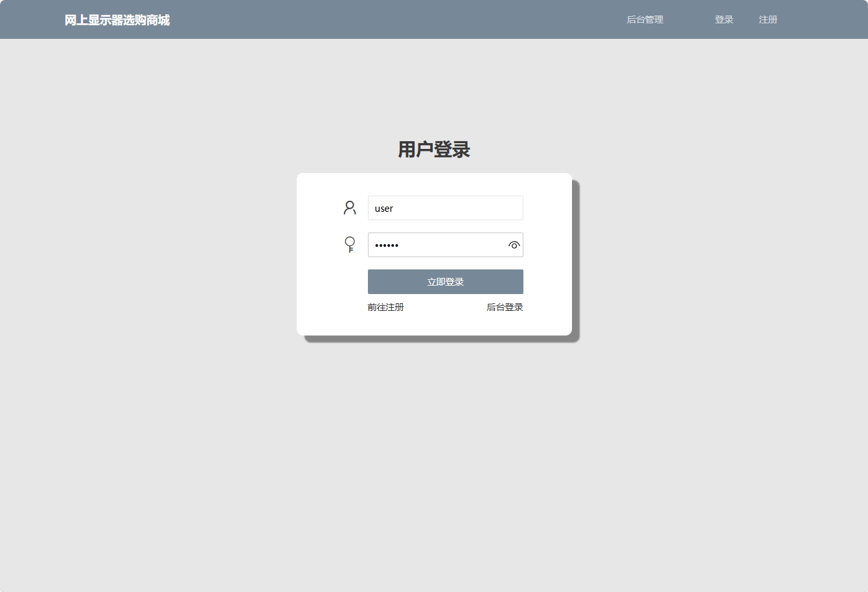Click the gray navigation header bar

434,19
